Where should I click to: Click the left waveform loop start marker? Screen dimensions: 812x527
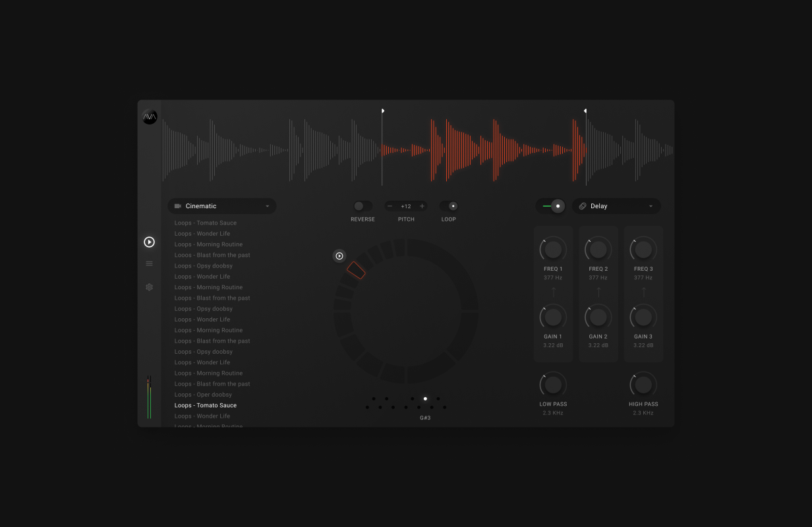(382, 111)
